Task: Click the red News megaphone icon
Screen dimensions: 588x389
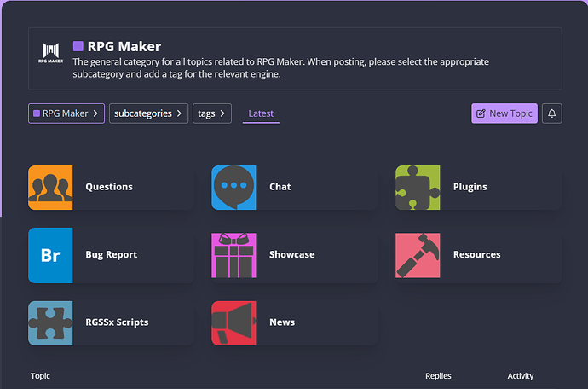Action: (234, 323)
